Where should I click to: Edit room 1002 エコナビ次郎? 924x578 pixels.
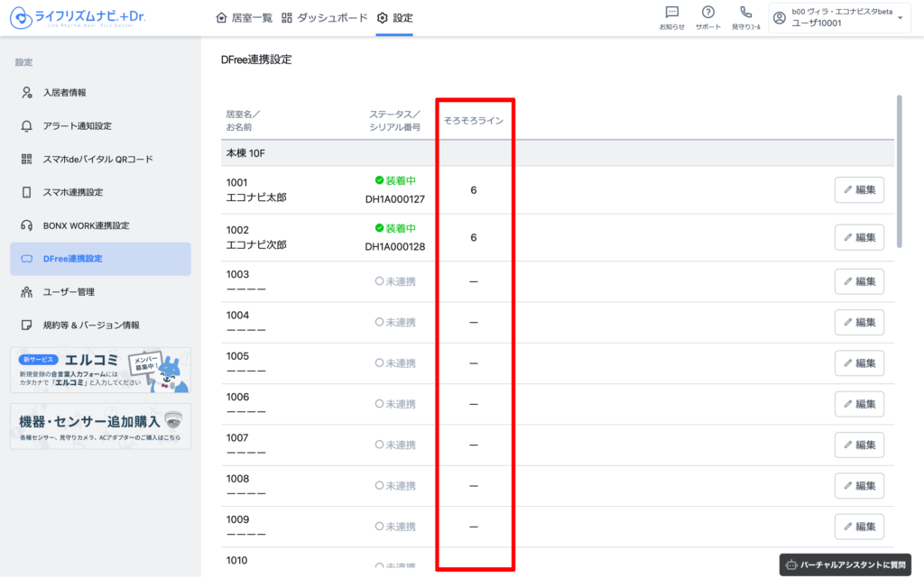tap(859, 237)
